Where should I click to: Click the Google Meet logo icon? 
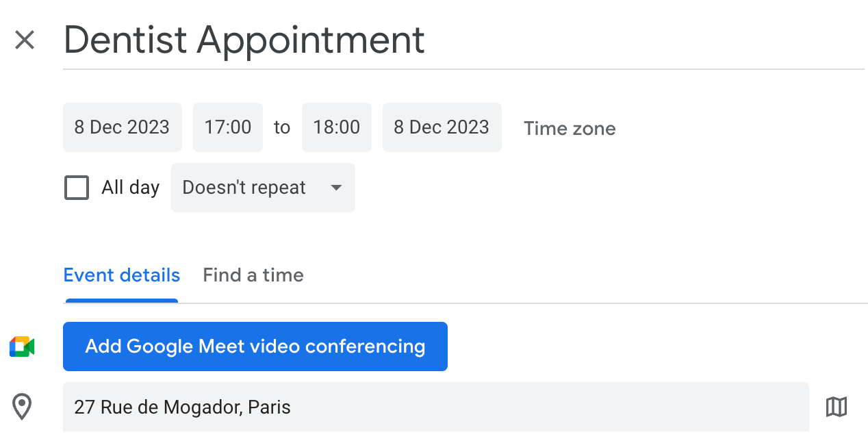click(21, 346)
